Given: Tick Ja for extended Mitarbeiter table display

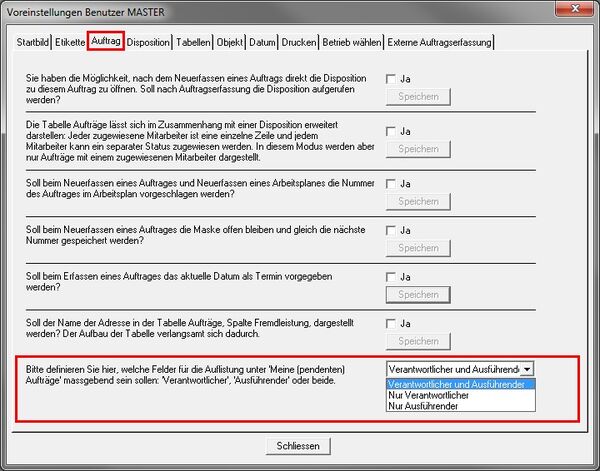Looking at the screenshot, I should (392, 130).
